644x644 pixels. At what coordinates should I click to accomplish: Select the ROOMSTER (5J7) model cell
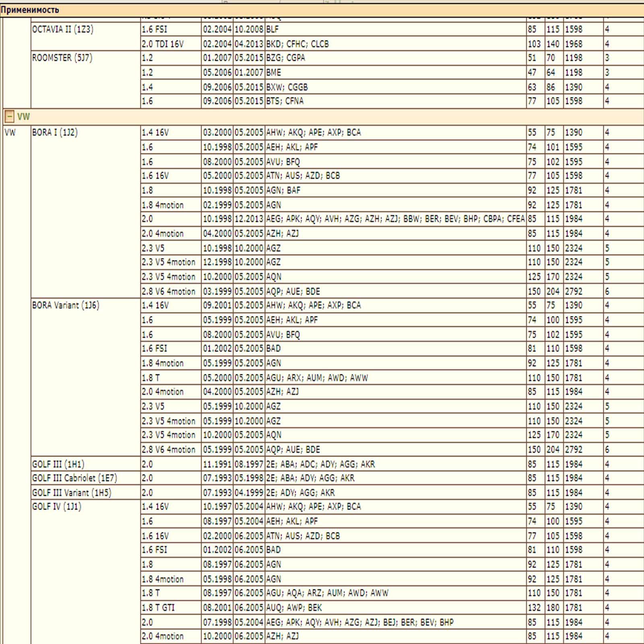tap(62, 58)
